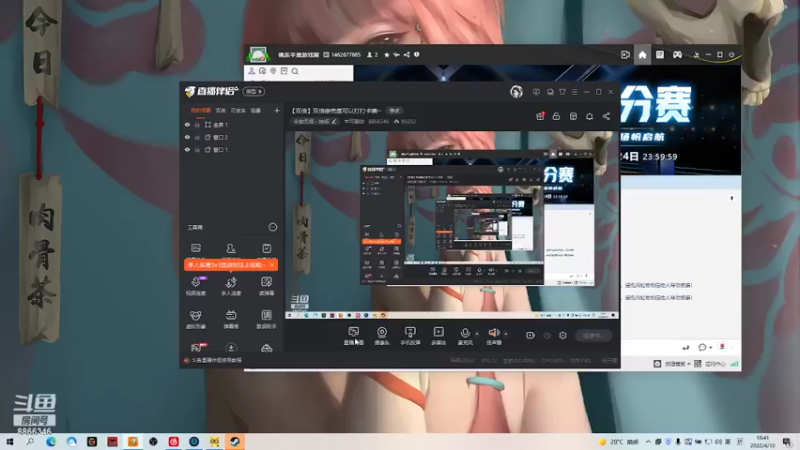Open search icon in game hall sub-toolbar
The width and height of the screenshot is (800, 450).
pos(295,71)
